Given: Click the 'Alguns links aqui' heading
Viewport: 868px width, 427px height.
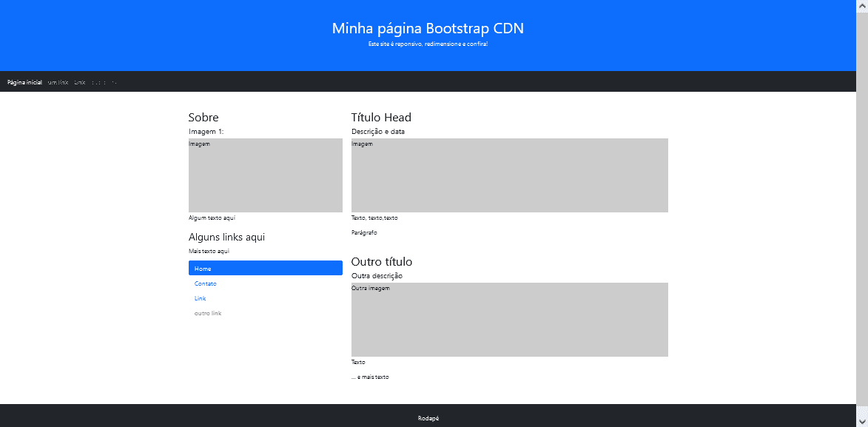Looking at the screenshot, I should click(x=226, y=237).
